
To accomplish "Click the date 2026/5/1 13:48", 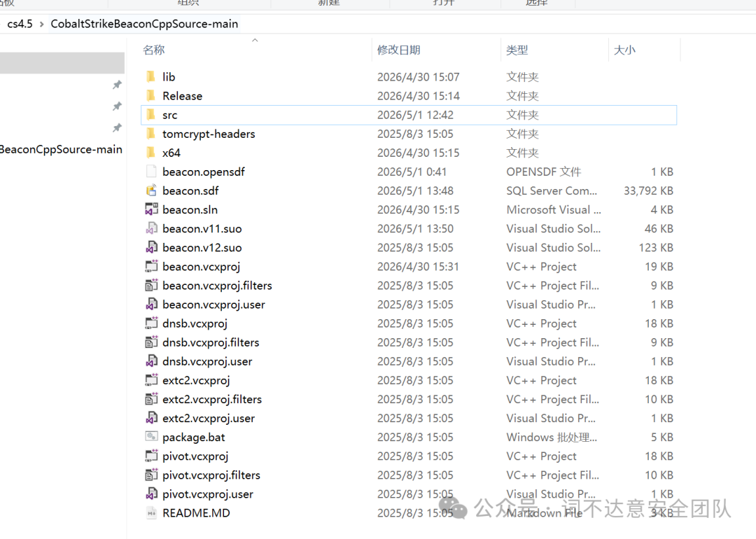I will tap(415, 191).
